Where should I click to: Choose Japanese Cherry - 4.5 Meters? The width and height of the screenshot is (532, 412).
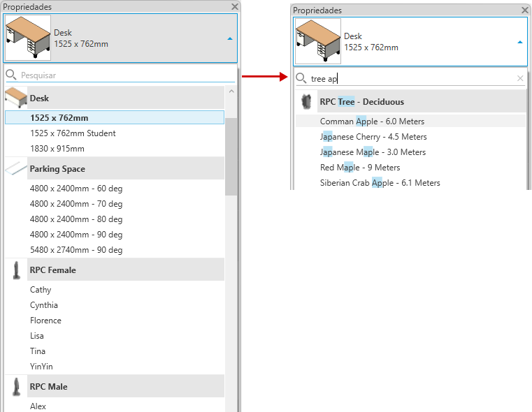click(x=410, y=137)
